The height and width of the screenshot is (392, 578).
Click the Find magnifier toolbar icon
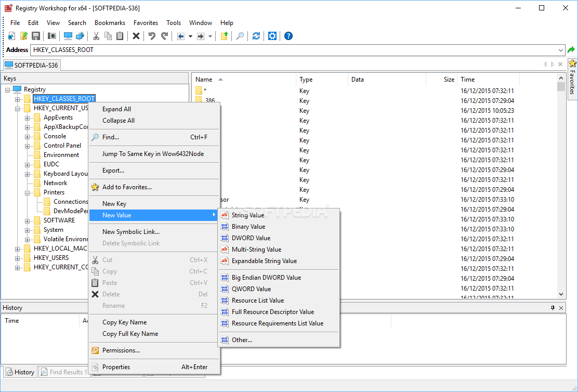pos(240,36)
